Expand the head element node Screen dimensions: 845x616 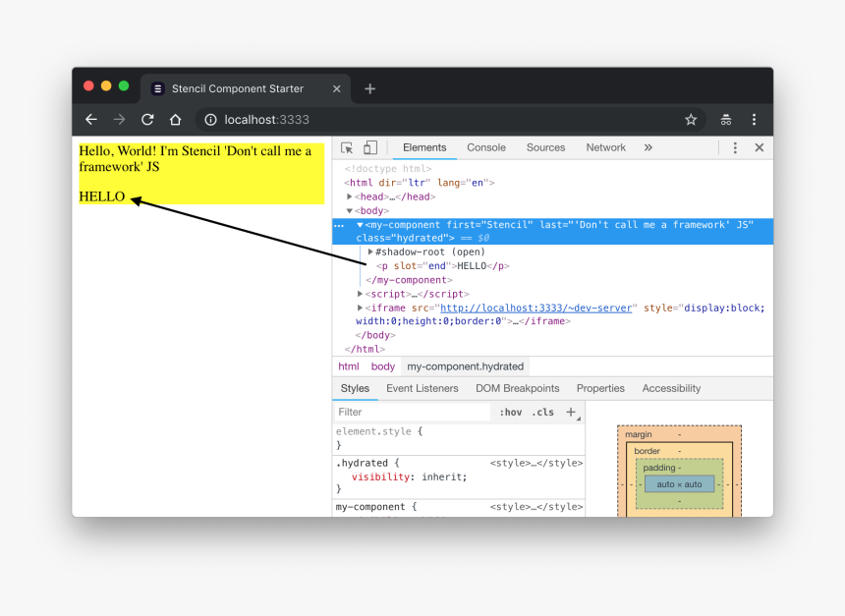pos(349,196)
